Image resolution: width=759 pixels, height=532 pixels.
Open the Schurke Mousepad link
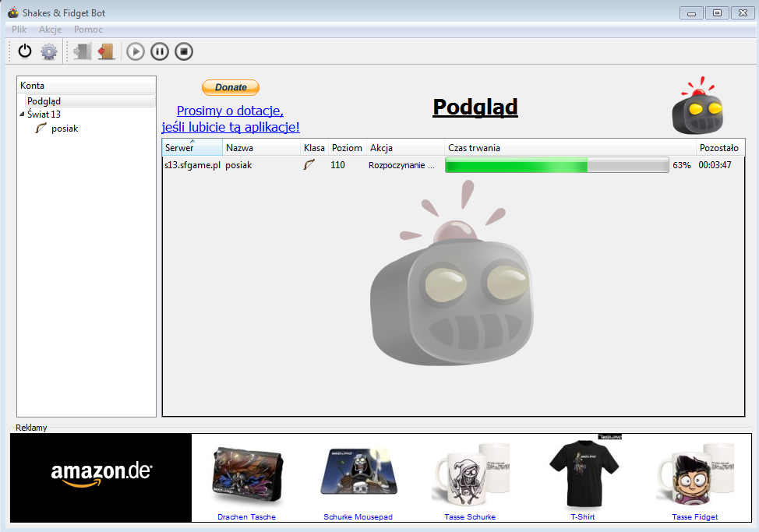click(x=358, y=517)
